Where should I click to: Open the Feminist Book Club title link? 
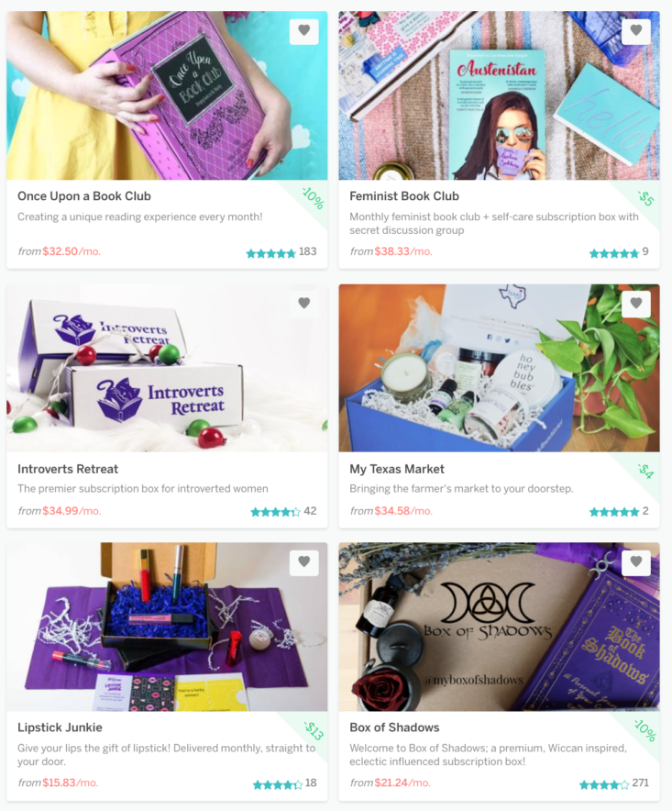[x=404, y=196]
